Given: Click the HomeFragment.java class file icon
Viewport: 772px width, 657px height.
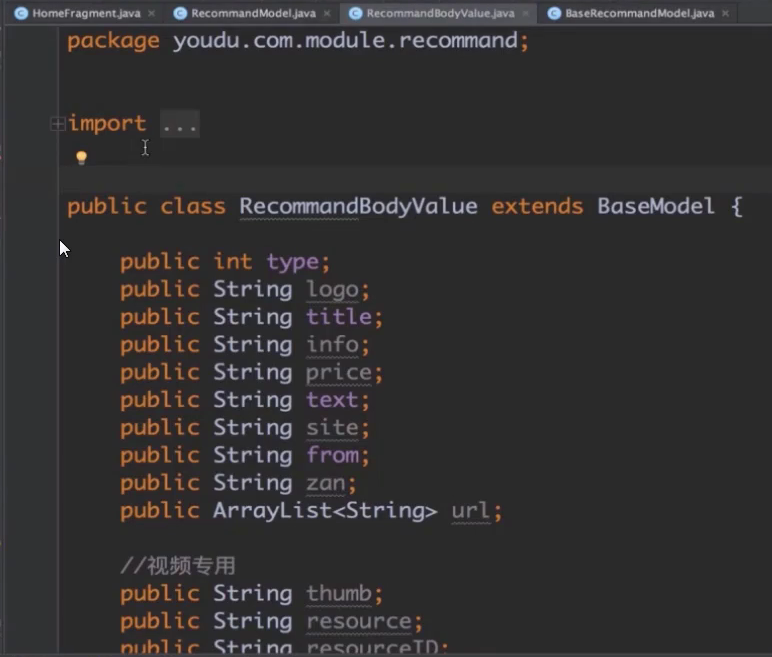Looking at the screenshot, I should pos(21,14).
